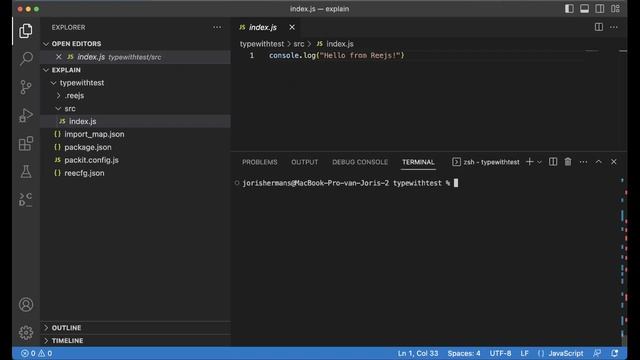Select the Terminal tab
Viewport: 640px width, 360px height.
tap(418, 162)
